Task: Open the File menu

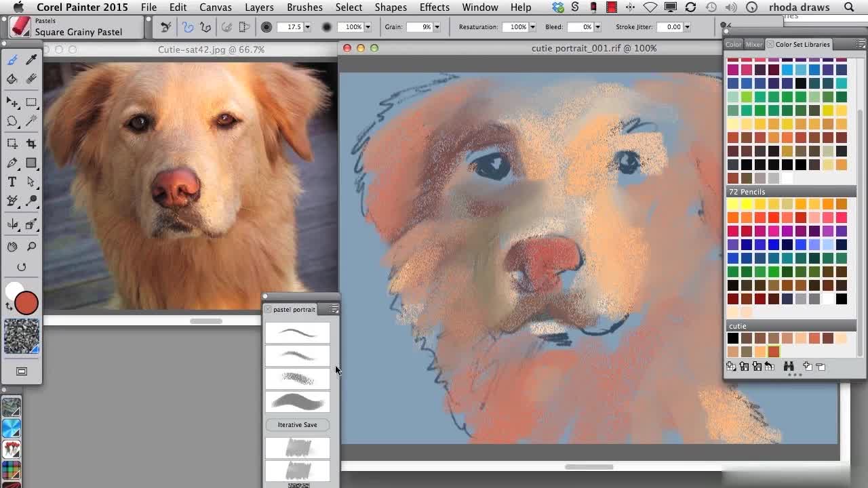Action: pyautogui.click(x=149, y=7)
